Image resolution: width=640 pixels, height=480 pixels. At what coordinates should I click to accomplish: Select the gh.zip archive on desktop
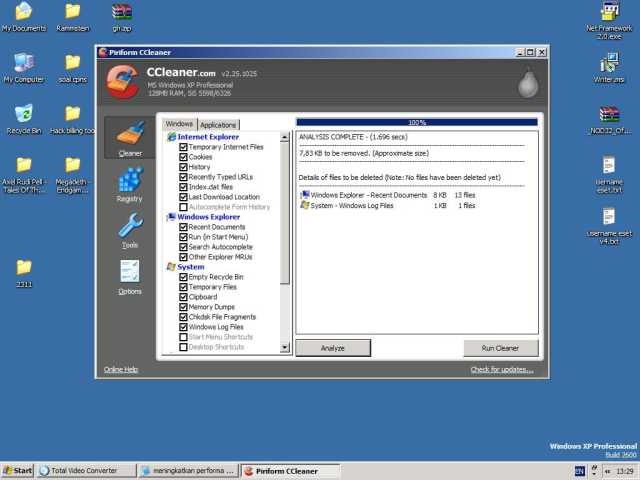pos(122,17)
